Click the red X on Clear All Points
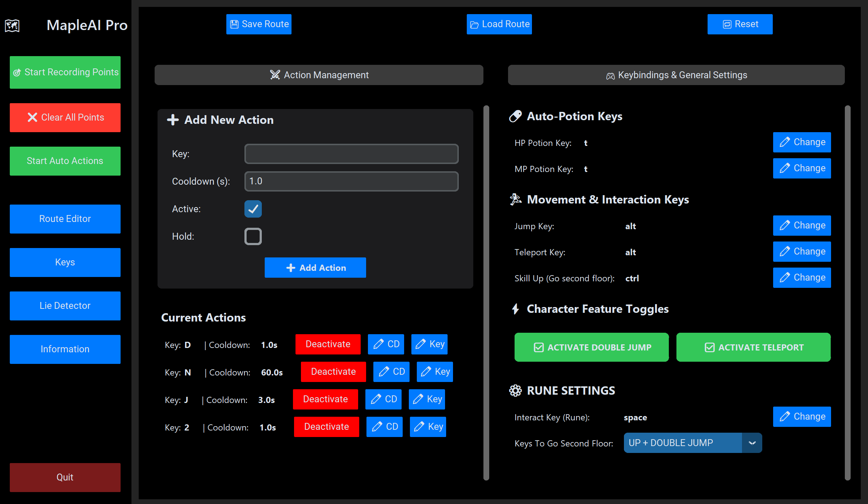The height and width of the screenshot is (504, 868). [33, 117]
